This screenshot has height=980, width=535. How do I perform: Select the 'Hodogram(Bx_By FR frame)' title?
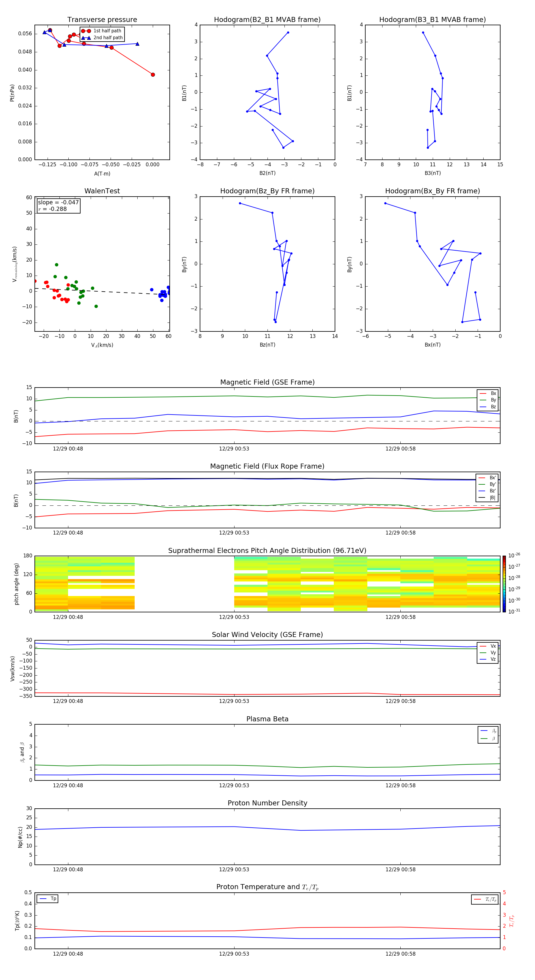(x=432, y=191)
